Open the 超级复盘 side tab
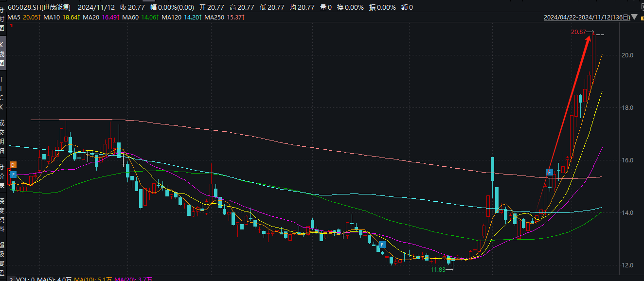644x281 pixels. tap(2, 258)
